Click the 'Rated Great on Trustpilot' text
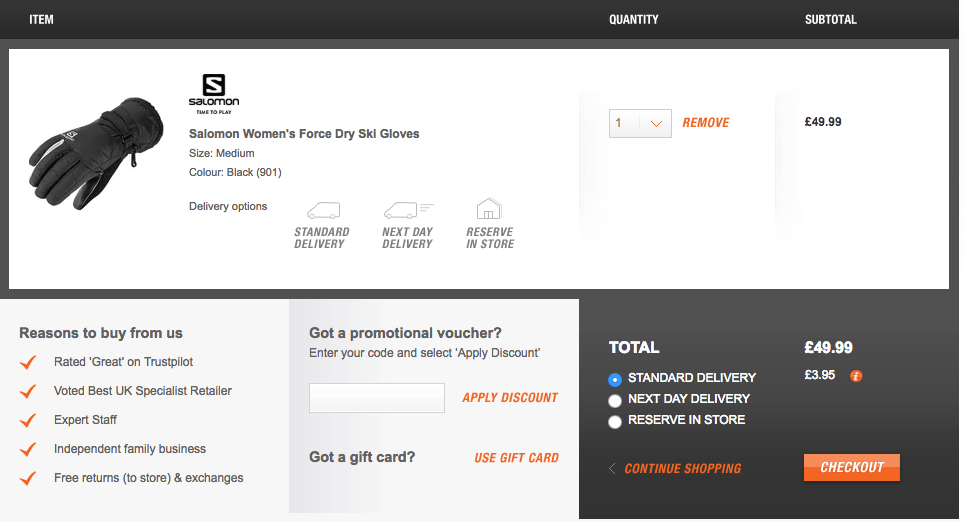The image size is (964, 522). pyautogui.click(x=124, y=362)
